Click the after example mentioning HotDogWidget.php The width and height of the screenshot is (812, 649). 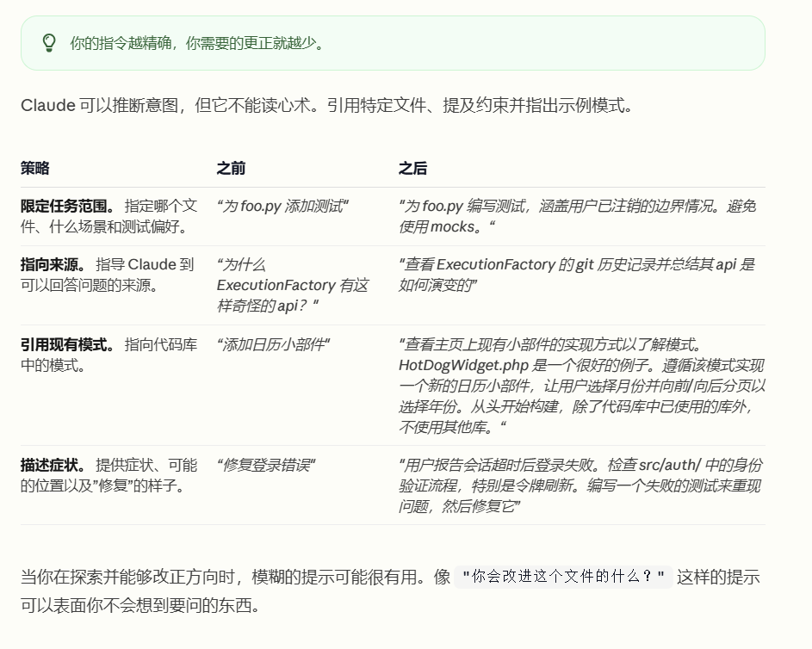click(x=581, y=386)
